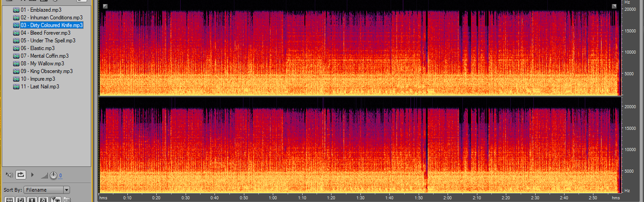Click the 0:30 mark on the timeline
644x202 pixels.
coord(186,197)
